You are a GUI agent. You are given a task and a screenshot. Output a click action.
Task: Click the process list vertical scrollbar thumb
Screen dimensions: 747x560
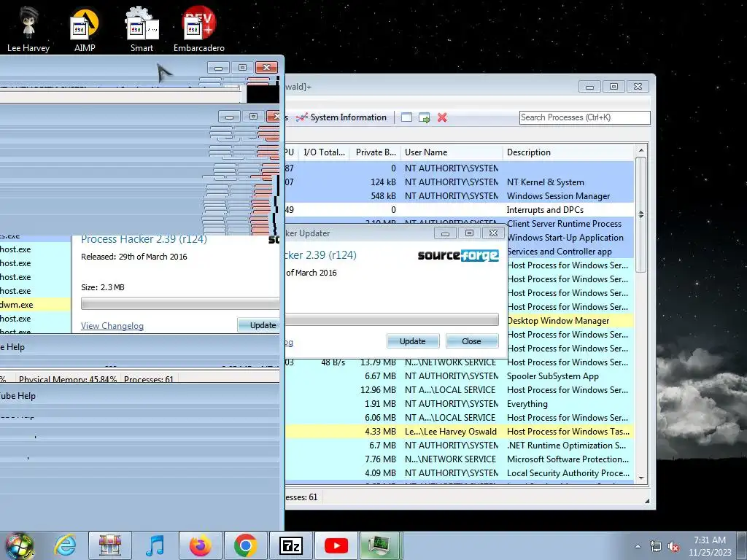640,215
